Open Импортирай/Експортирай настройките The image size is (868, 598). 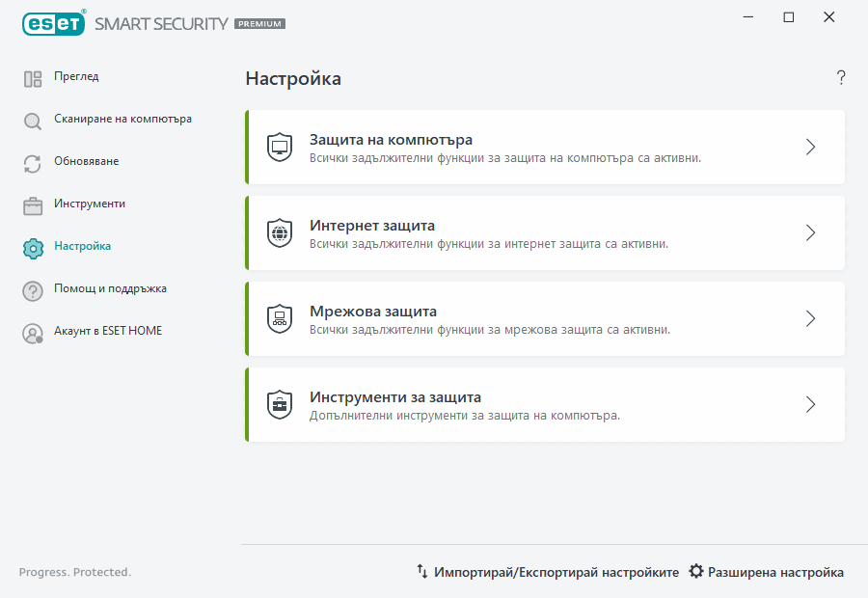(x=550, y=571)
